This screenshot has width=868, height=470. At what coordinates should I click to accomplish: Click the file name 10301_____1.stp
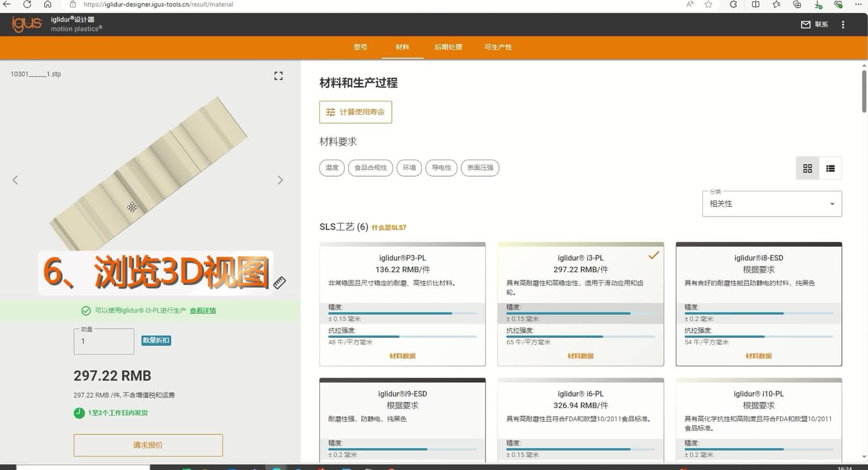[36, 74]
